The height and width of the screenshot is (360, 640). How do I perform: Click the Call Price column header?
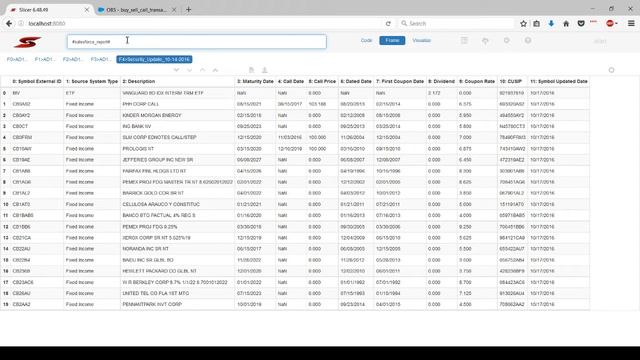coord(322,82)
